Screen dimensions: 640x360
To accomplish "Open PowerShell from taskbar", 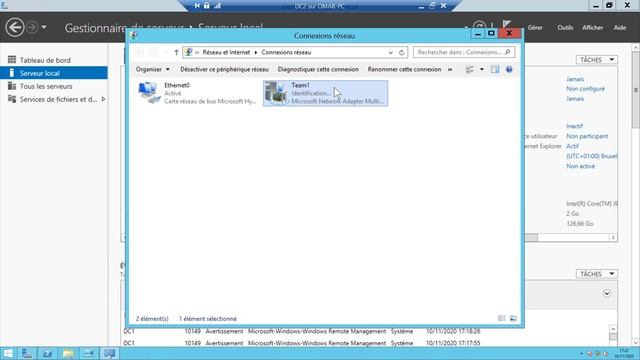I will pos(47,354).
